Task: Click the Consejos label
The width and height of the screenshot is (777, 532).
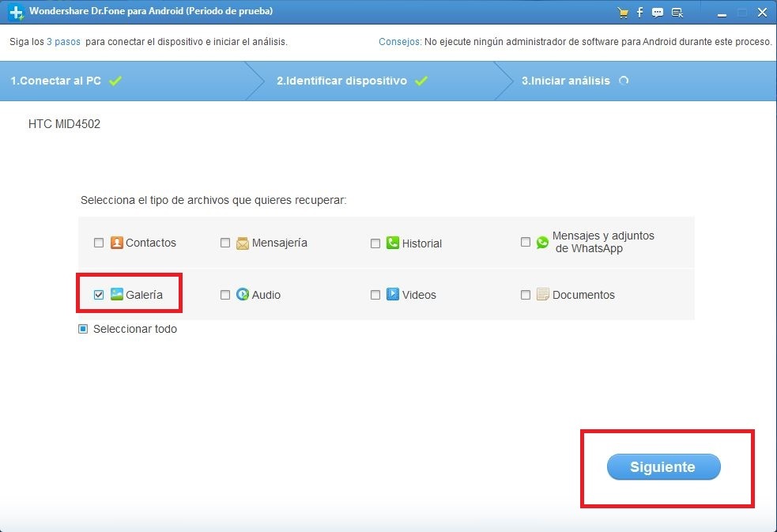Action: point(400,42)
